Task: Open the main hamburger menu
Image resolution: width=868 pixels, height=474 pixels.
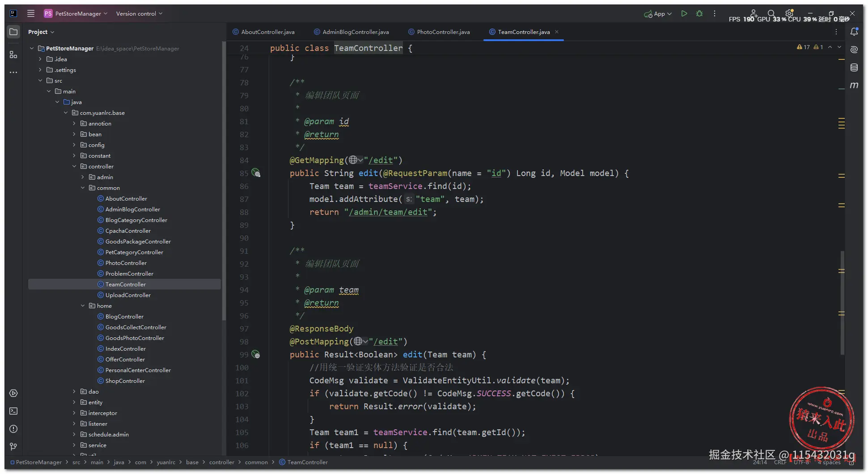Action: point(30,13)
